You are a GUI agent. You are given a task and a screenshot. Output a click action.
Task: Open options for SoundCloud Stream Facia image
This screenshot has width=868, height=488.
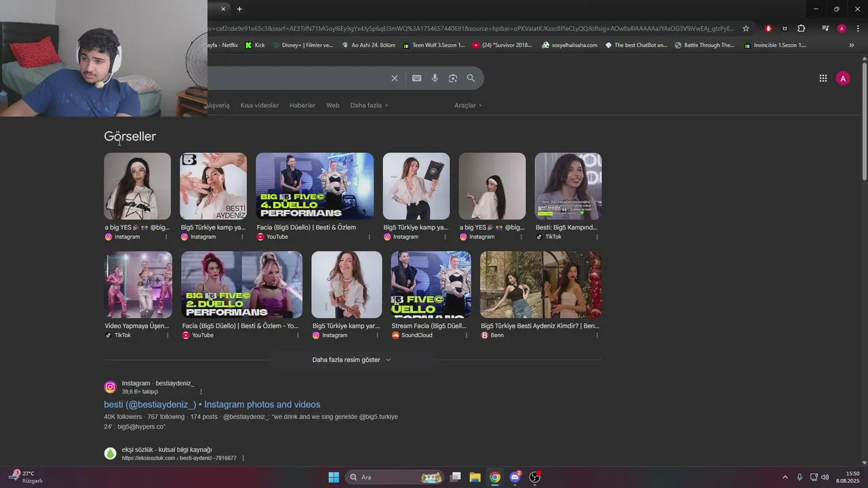(x=467, y=335)
